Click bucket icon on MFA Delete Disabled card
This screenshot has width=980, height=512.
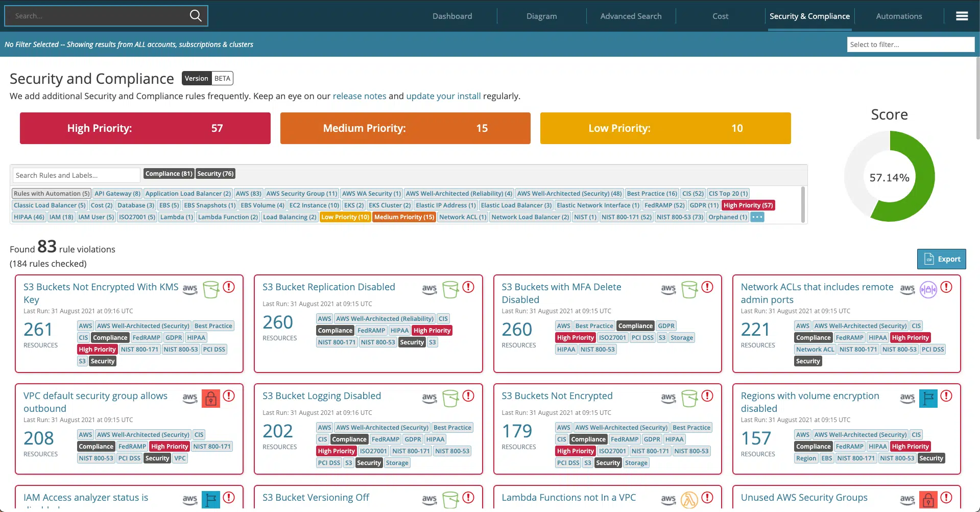(x=689, y=289)
